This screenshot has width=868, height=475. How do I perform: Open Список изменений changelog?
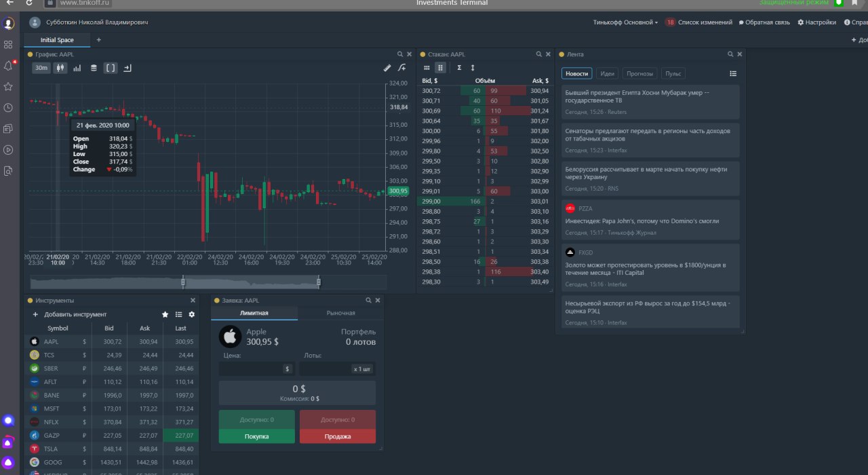[x=698, y=22]
